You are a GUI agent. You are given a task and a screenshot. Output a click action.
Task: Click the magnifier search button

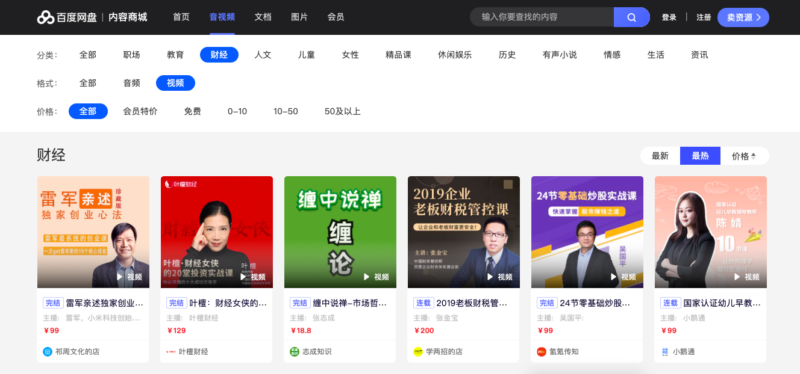[632, 17]
